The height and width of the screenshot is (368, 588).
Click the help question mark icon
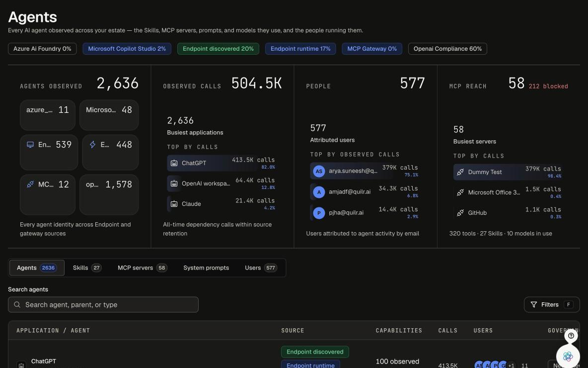pyautogui.click(x=571, y=336)
